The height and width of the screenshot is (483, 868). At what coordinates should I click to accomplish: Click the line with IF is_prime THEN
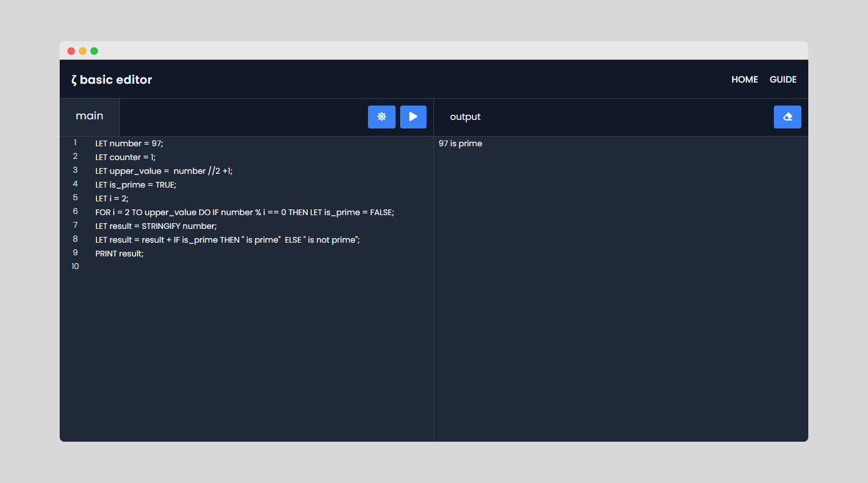point(227,240)
